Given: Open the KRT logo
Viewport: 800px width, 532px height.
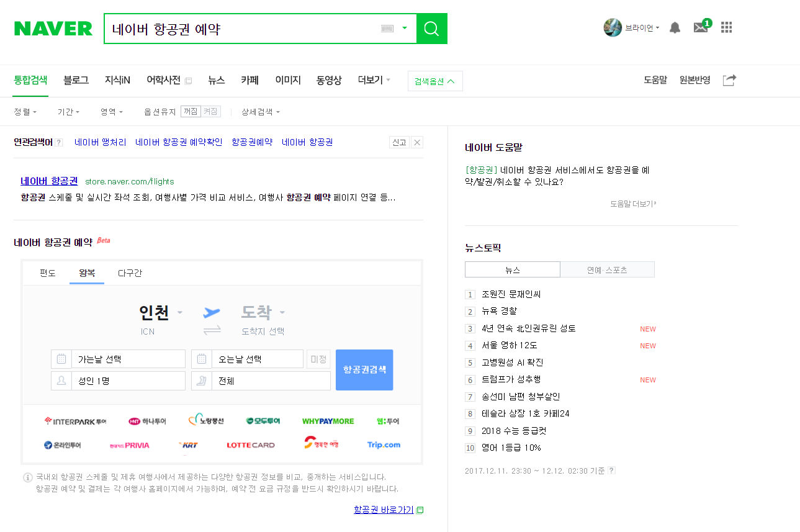Looking at the screenshot, I should tap(188, 445).
